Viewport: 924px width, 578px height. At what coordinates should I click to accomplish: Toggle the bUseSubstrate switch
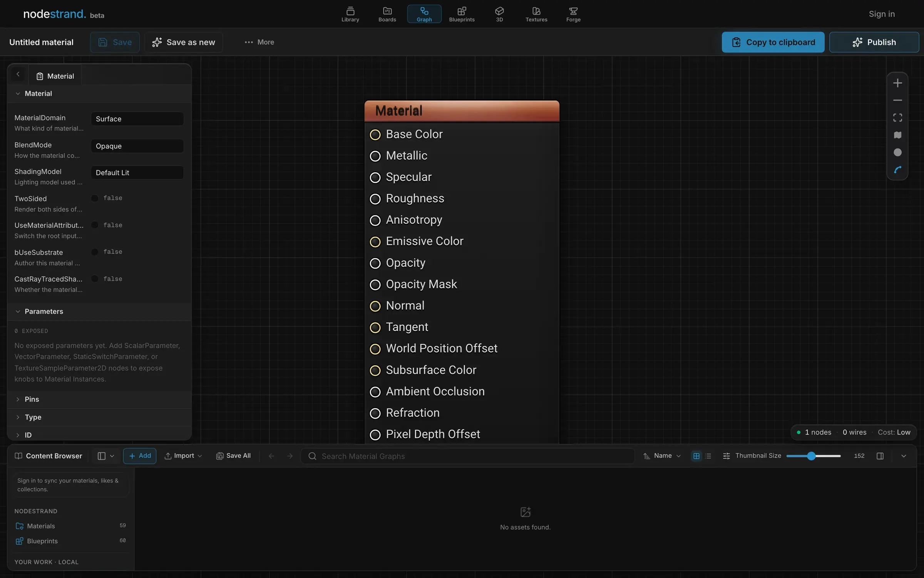95,252
